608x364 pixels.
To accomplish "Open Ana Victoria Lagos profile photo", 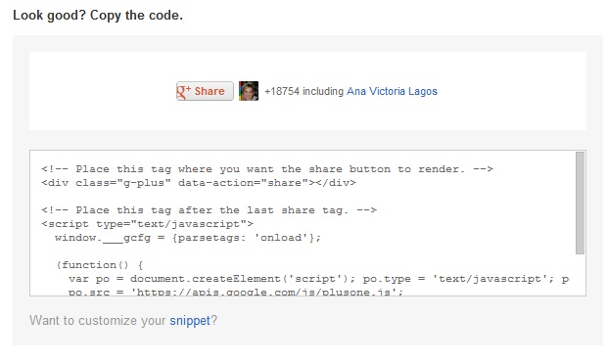I will [x=249, y=91].
